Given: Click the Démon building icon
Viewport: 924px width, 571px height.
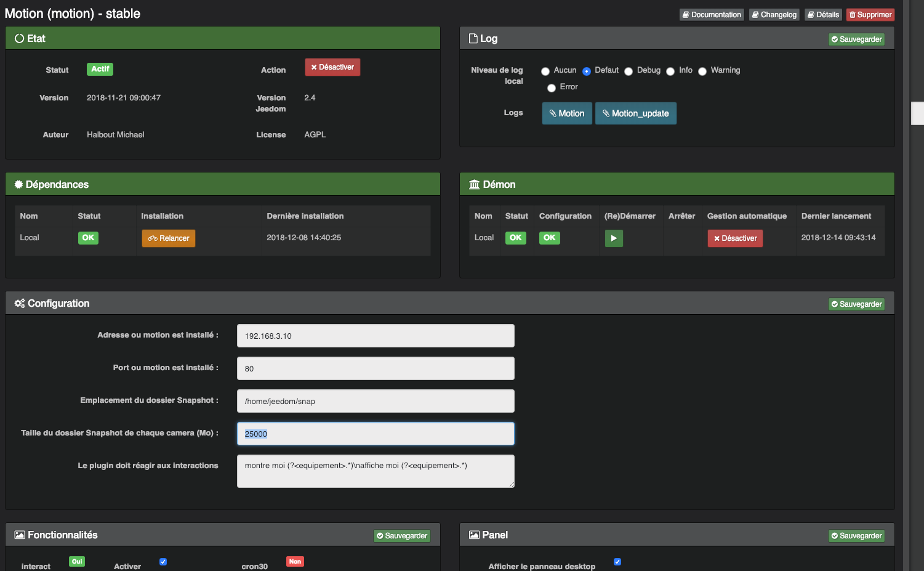Looking at the screenshot, I should click(x=474, y=184).
